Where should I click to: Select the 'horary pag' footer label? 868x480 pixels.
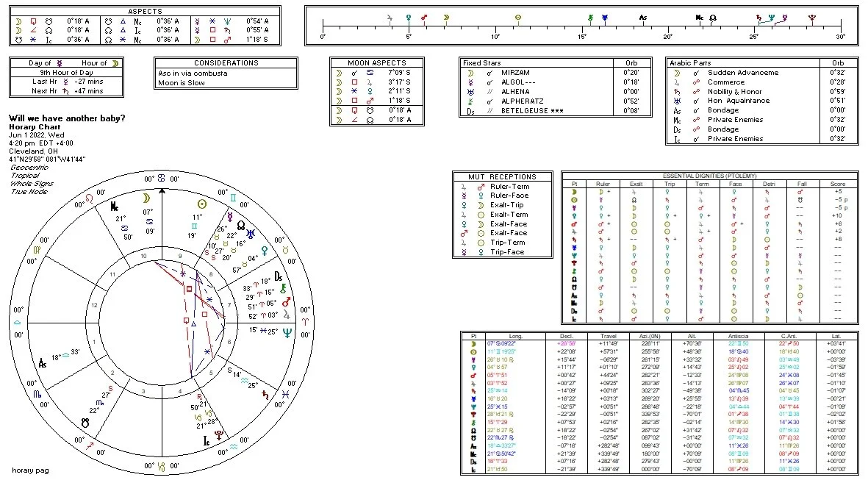click(x=30, y=470)
